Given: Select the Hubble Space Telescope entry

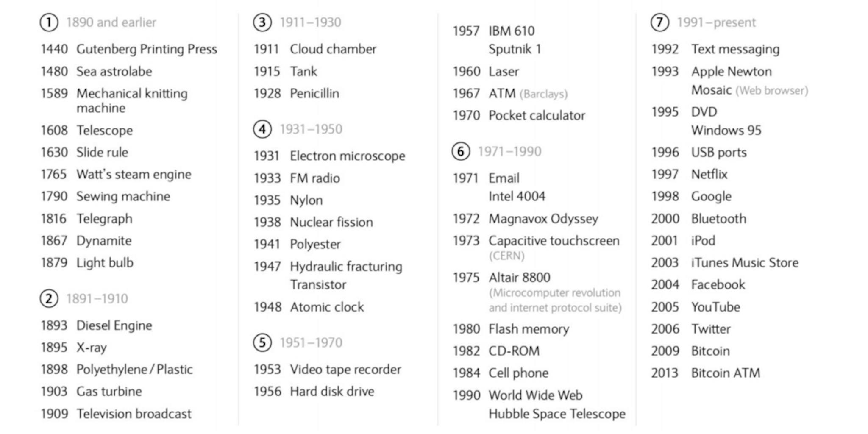Looking at the screenshot, I should (556, 414).
